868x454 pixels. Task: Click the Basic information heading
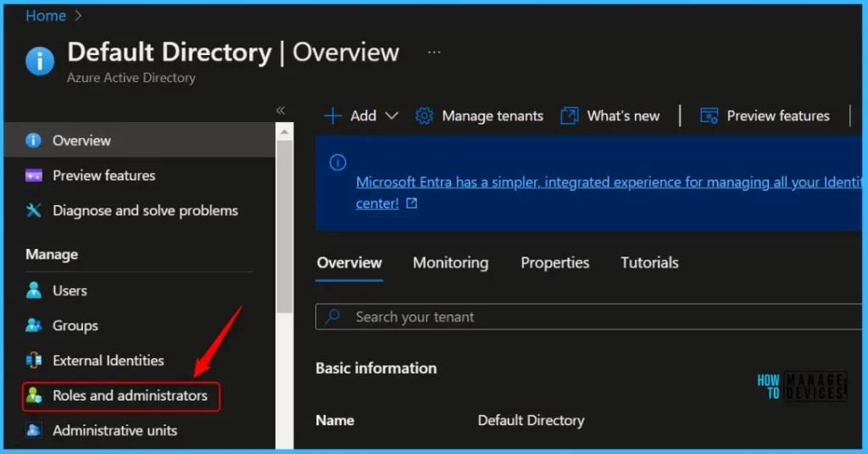point(376,368)
